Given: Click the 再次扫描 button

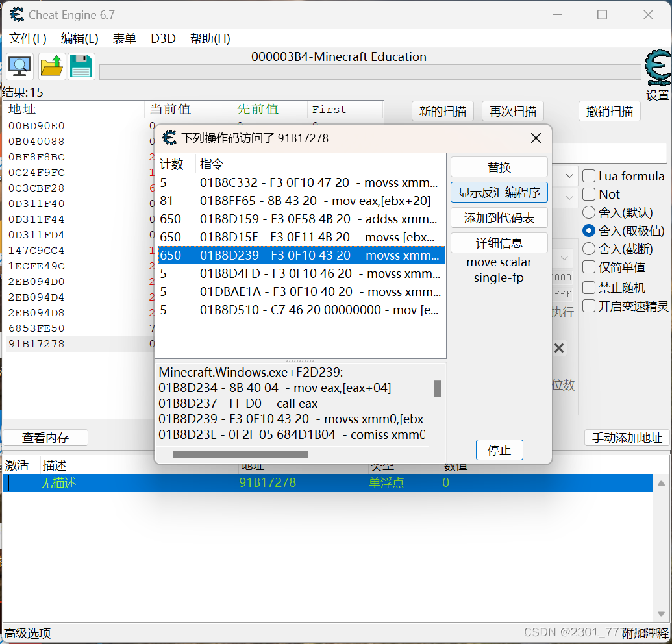Looking at the screenshot, I should pyautogui.click(x=512, y=112).
